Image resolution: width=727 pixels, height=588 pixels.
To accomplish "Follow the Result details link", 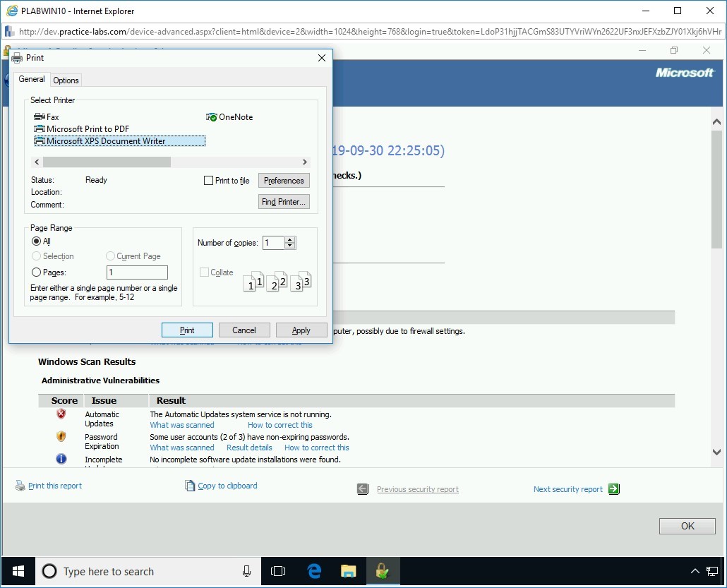I will pyautogui.click(x=248, y=448).
